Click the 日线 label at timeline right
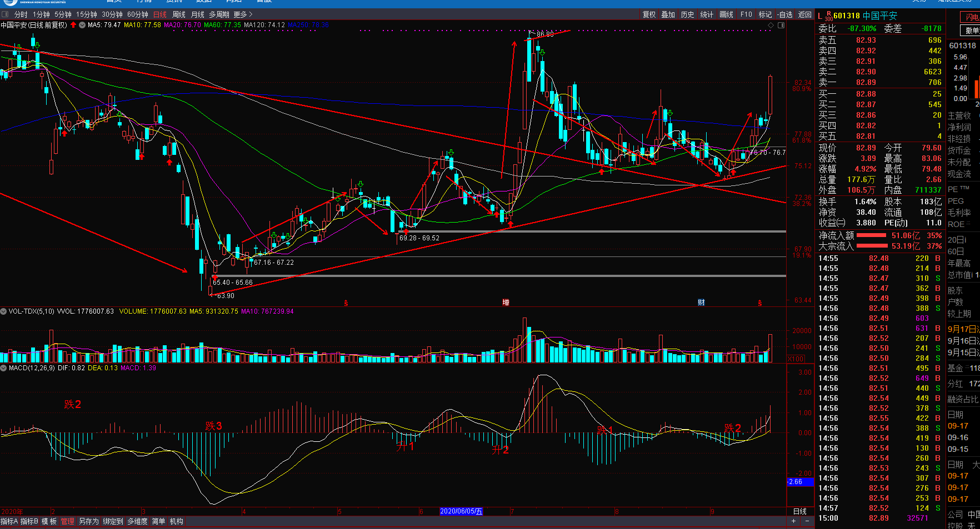 [799, 511]
